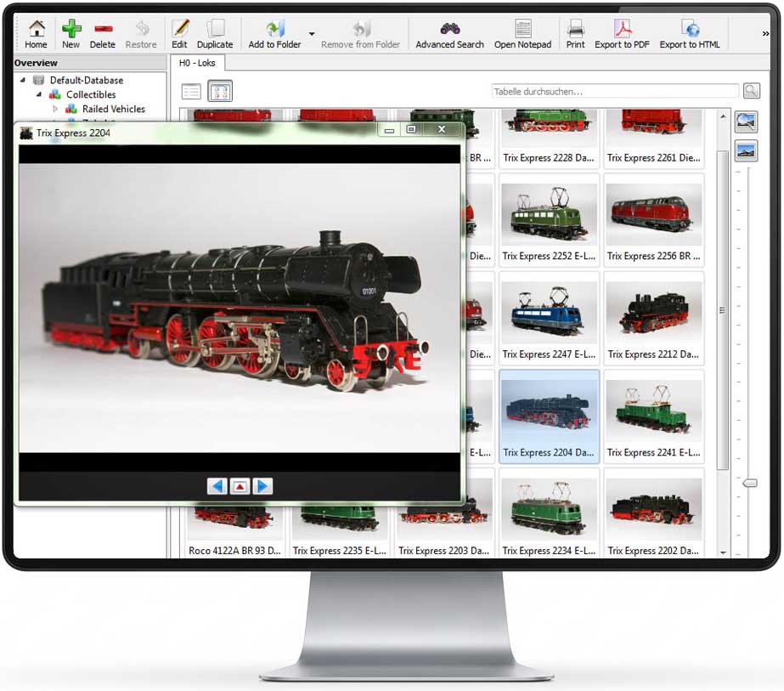Click the Tabelle durchsuchen search field
This screenshot has height=691, width=784.
(x=615, y=92)
